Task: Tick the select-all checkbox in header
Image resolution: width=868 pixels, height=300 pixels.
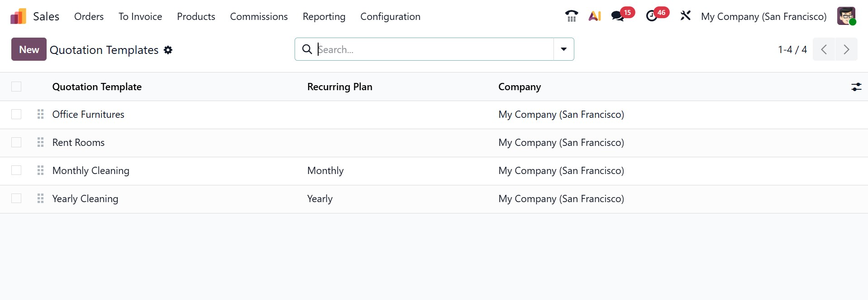Action: 16,87
